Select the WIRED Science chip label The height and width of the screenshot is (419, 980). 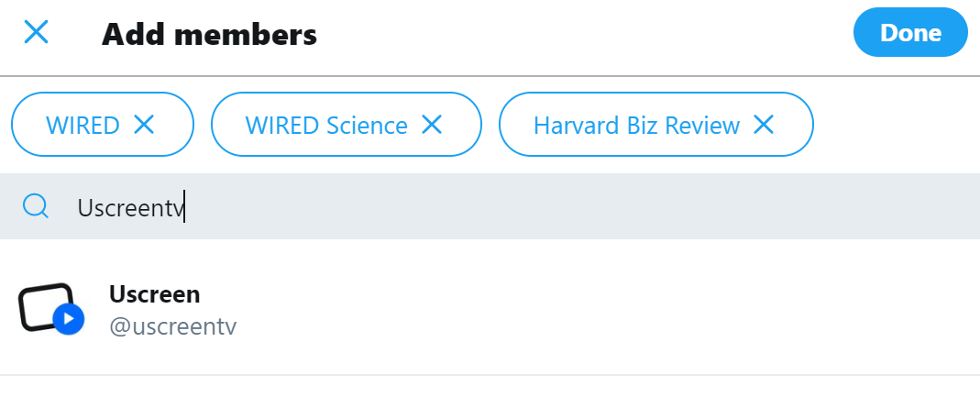point(326,125)
